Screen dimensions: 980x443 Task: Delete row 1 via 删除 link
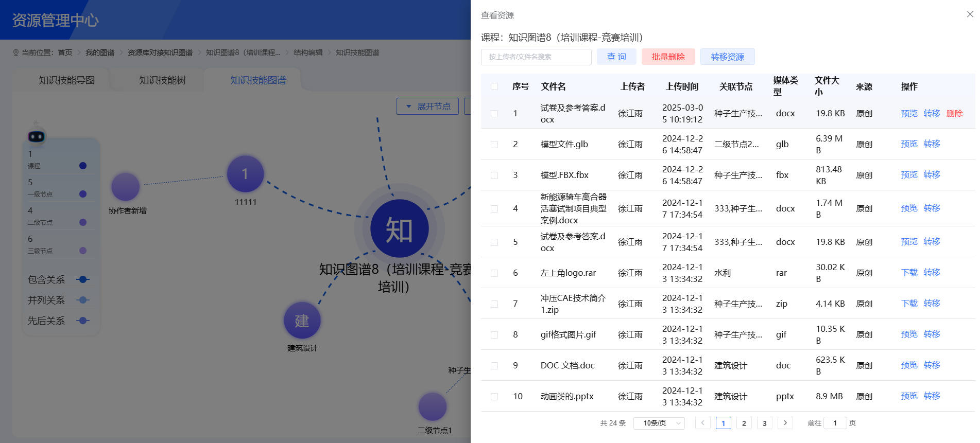[954, 113]
